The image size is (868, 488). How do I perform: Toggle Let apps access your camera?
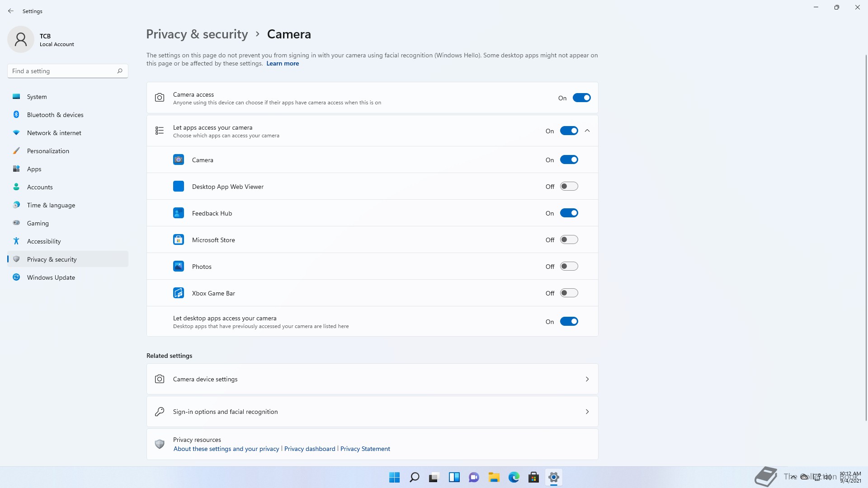pos(569,131)
